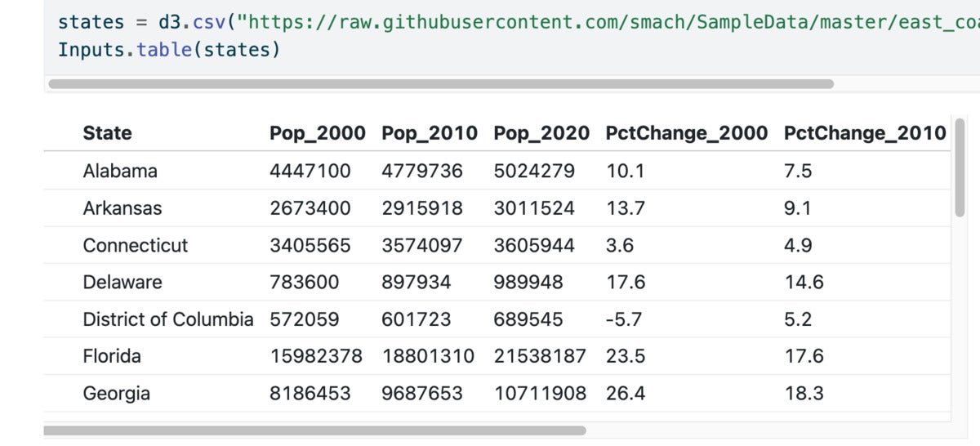Sort by the Pop_2020 column header
980x446 pixels.
[541, 133]
